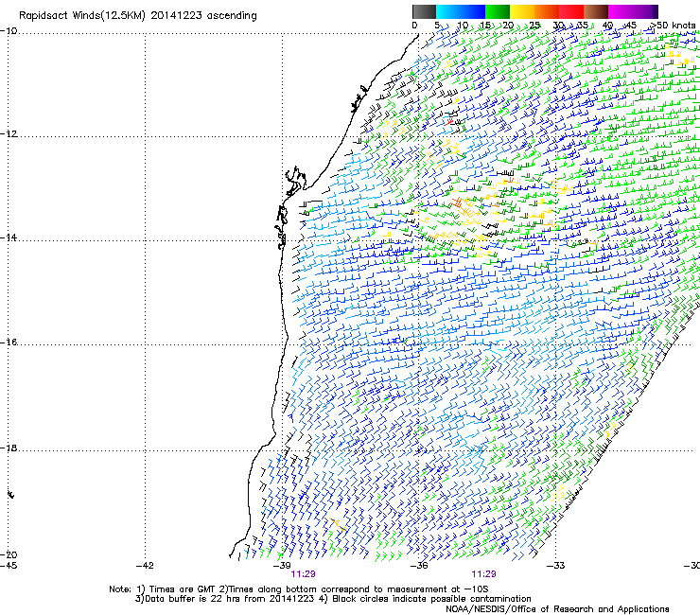The image size is (700, 615).
Task: Click the "25" legend scale number
Action: tap(534, 26)
